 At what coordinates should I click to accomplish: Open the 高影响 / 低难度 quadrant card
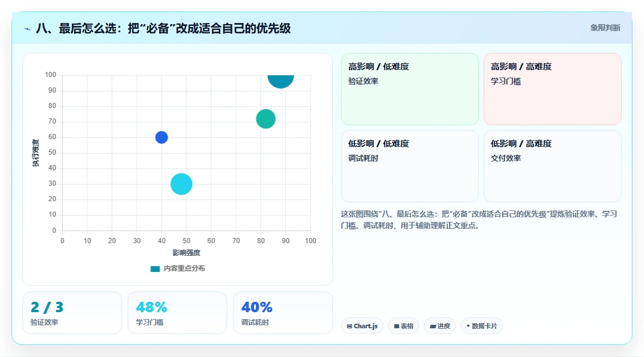[x=410, y=89]
